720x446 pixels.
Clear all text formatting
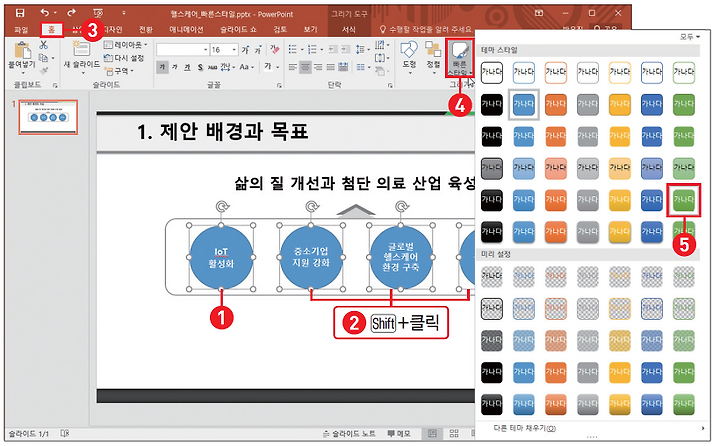[x=275, y=49]
